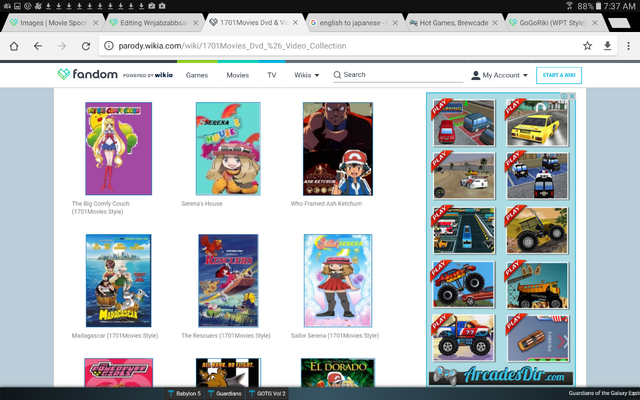Open the Movies nav item
640x400 pixels.
(x=238, y=75)
